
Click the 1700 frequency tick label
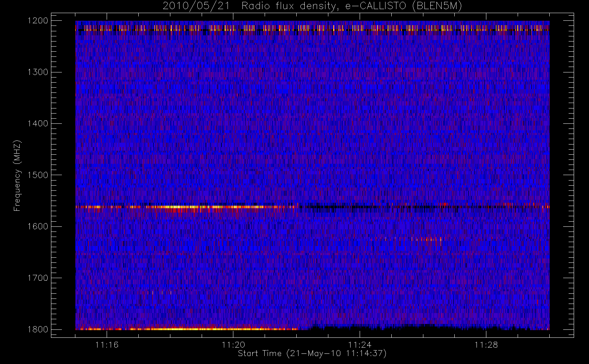coord(38,278)
